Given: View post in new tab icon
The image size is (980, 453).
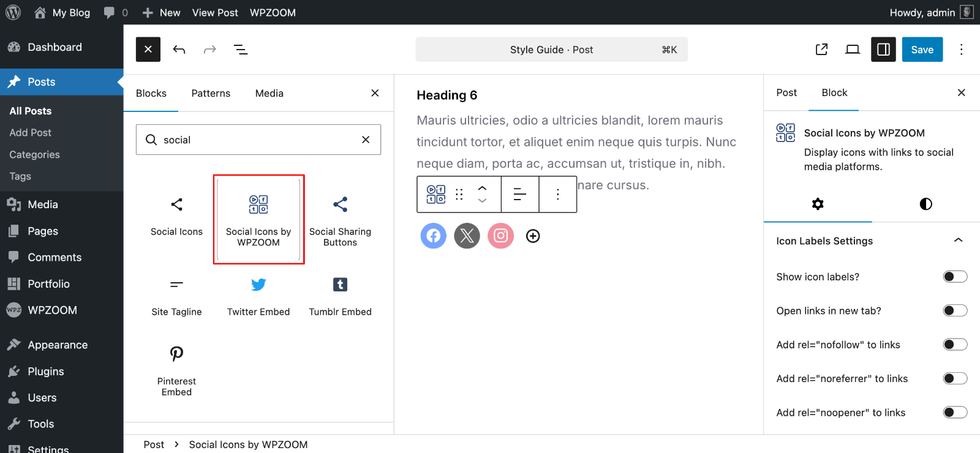Looking at the screenshot, I should coord(822,50).
